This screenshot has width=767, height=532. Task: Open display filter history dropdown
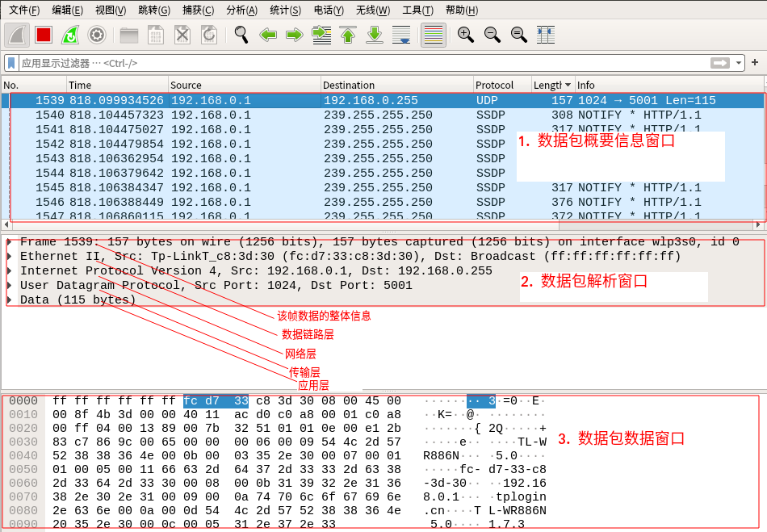pos(739,63)
